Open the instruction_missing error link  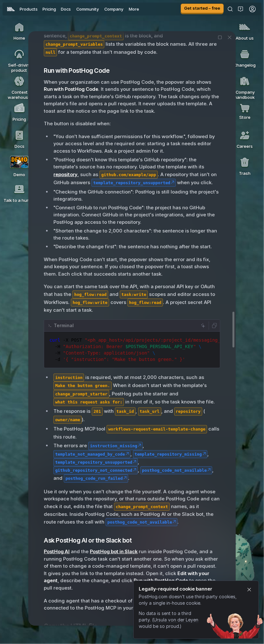[116, 446]
